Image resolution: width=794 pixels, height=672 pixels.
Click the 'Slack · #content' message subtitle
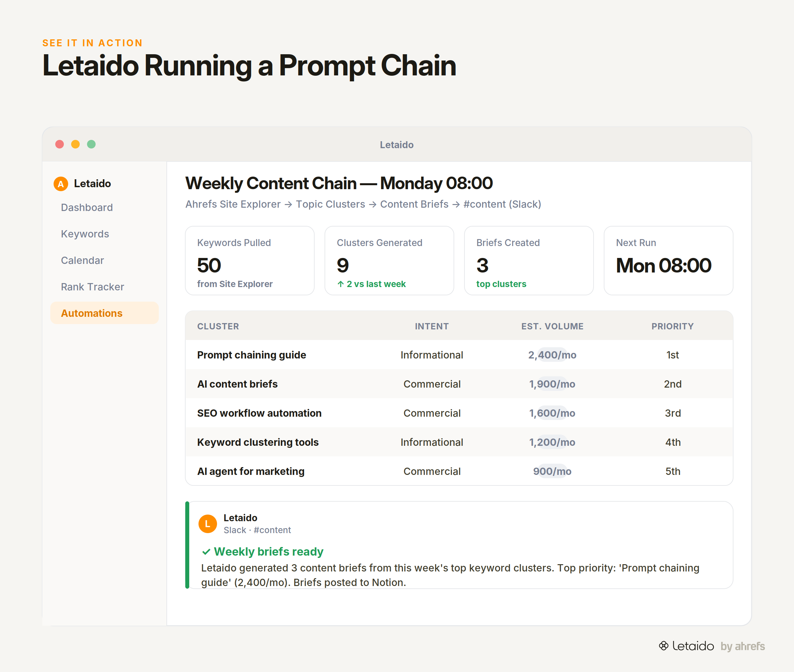(x=257, y=530)
